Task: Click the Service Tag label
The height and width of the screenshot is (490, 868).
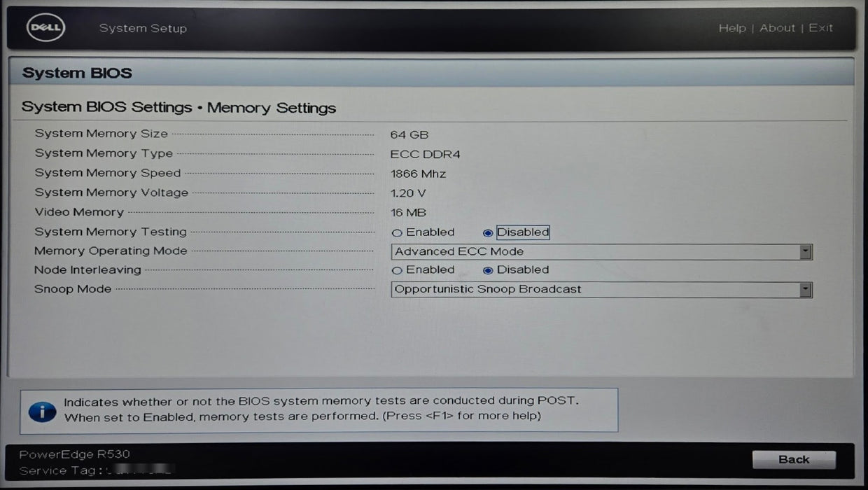Action: [61, 471]
